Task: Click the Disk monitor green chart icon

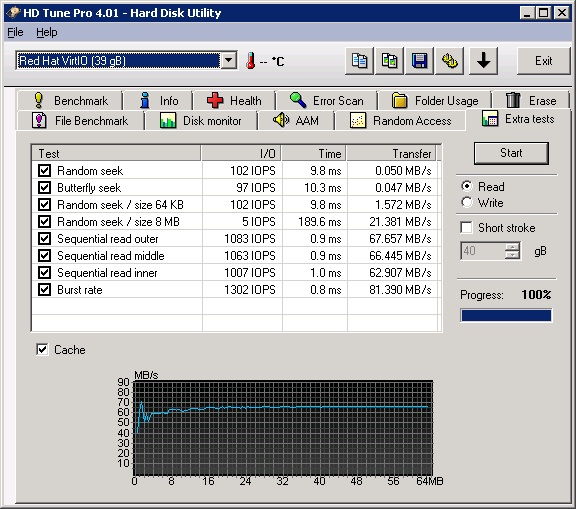Action: point(168,120)
